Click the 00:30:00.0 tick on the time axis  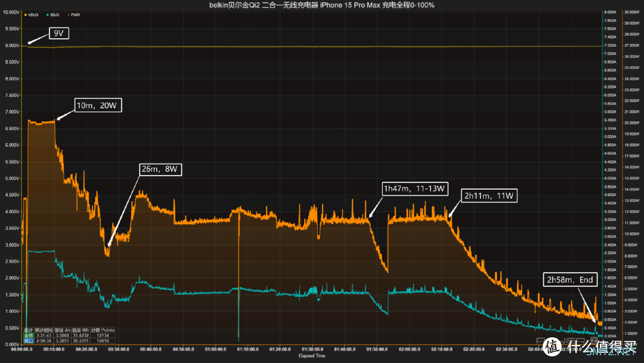(119, 349)
